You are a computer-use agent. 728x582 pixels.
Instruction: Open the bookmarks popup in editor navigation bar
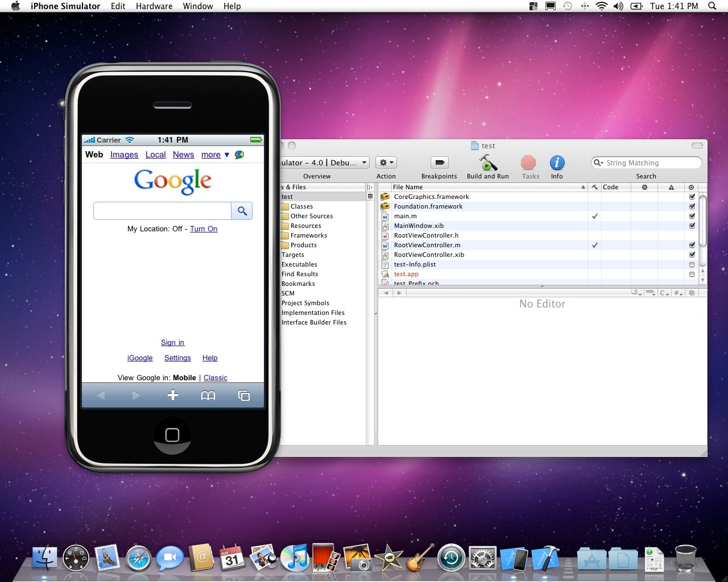click(637, 293)
